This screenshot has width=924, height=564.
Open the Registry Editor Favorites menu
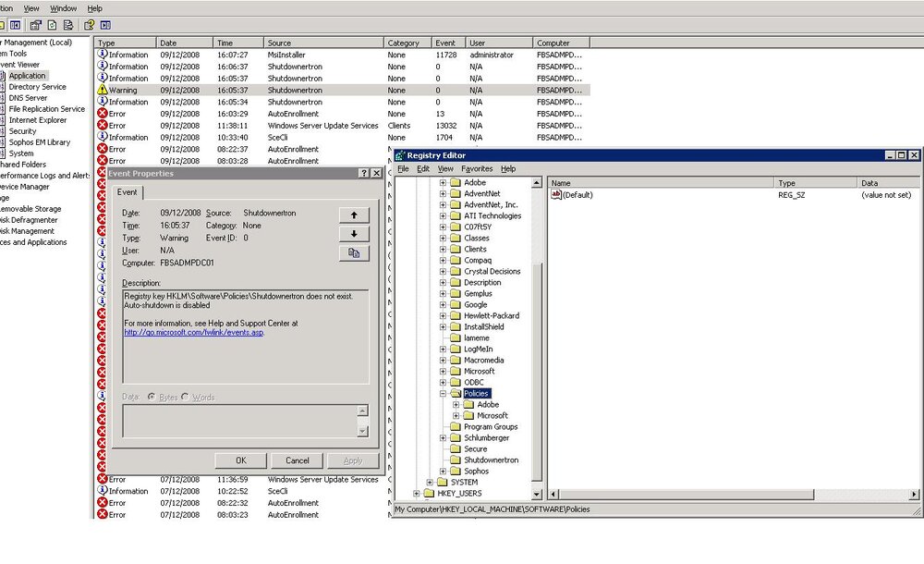477,168
